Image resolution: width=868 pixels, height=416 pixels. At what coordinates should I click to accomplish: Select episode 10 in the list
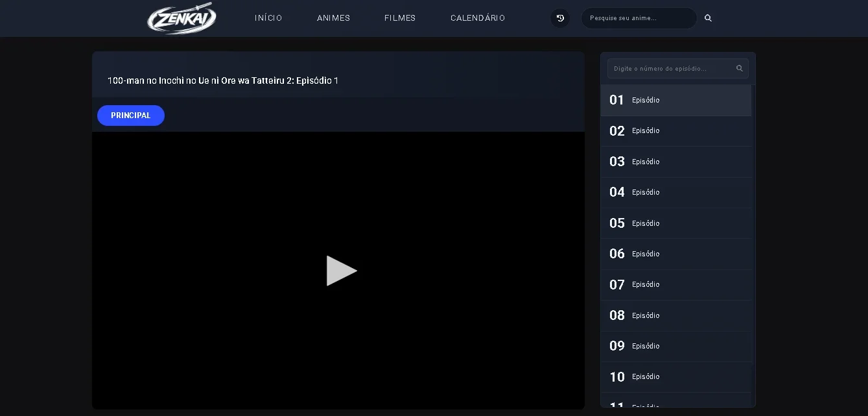point(676,376)
